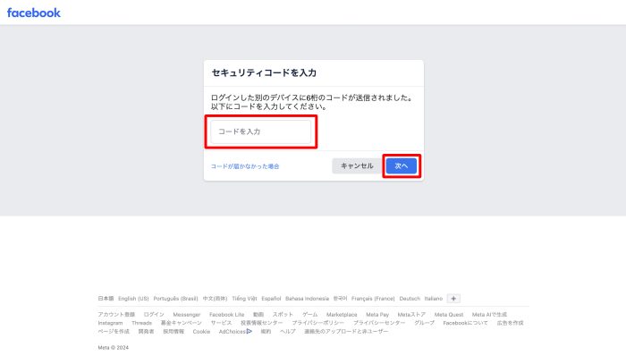Choose Español from language list
This screenshot has height=364, width=626.
[x=271, y=298]
